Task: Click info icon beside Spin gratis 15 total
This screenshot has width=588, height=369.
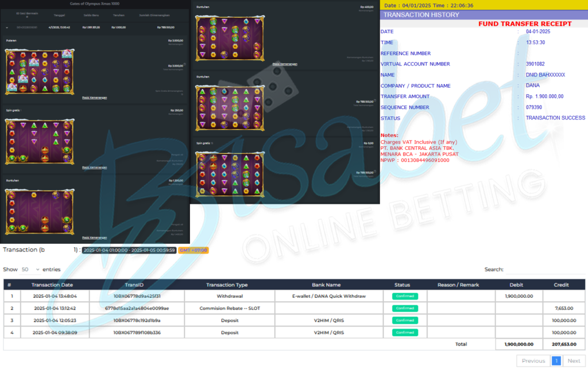Action: (374, 171)
